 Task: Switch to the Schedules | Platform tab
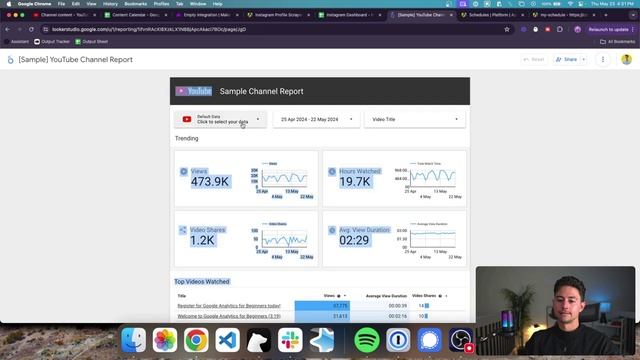pos(492,15)
